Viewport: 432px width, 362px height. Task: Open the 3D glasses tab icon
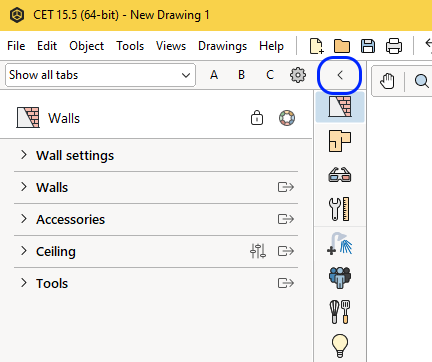tap(340, 175)
